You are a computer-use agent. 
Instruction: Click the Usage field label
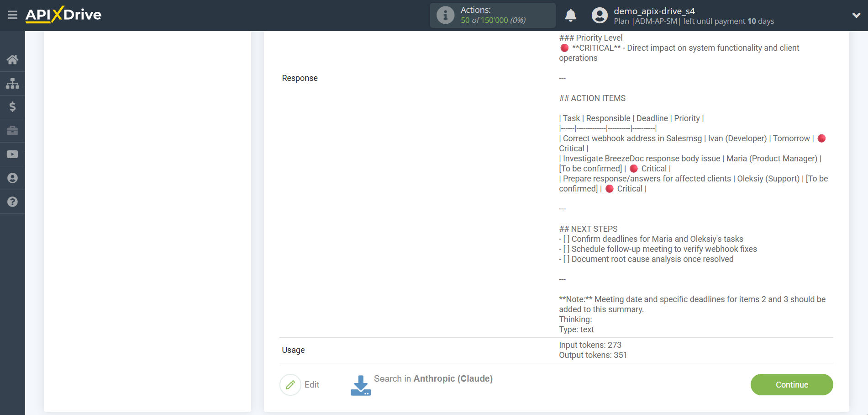click(293, 350)
